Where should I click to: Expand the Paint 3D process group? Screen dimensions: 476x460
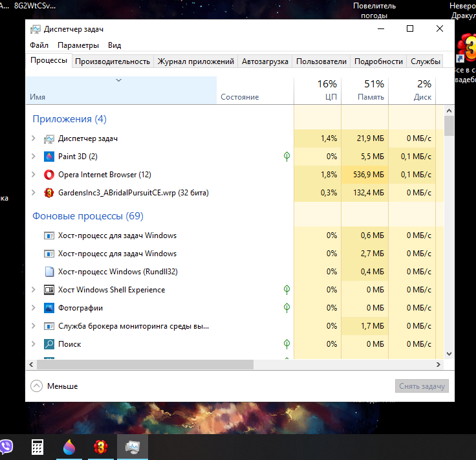(34, 157)
